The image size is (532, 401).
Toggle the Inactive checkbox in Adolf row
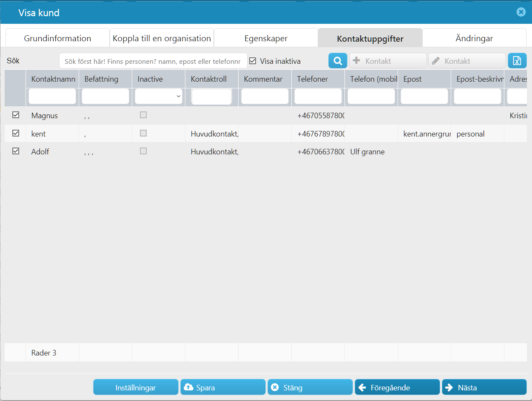coord(143,151)
